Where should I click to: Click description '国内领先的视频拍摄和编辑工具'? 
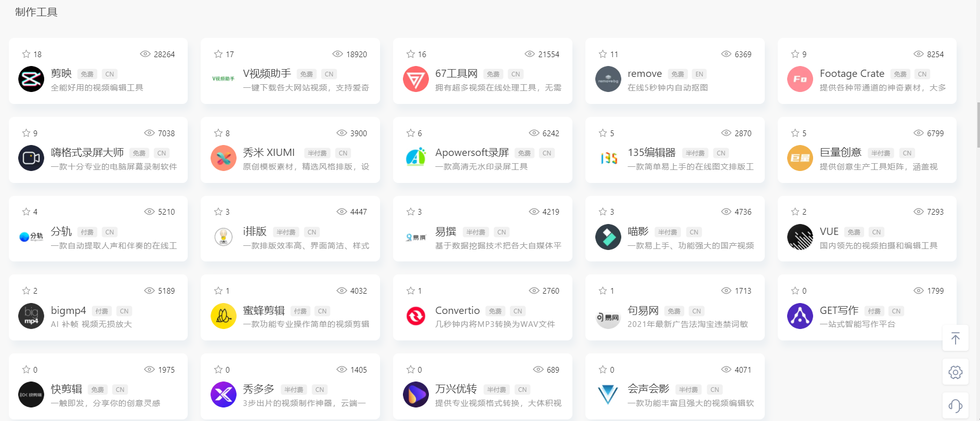pyautogui.click(x=879, y=246)
